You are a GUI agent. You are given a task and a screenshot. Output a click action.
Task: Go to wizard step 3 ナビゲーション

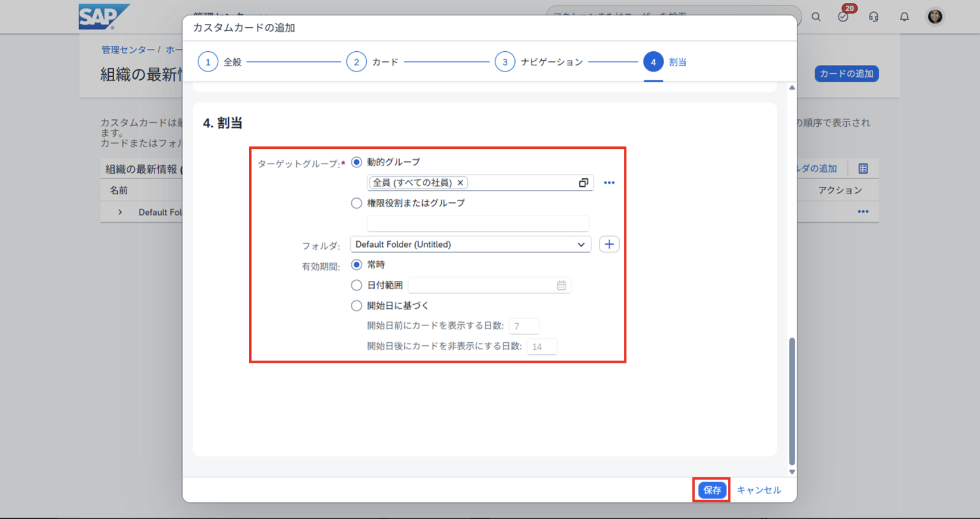pos(505,62)
